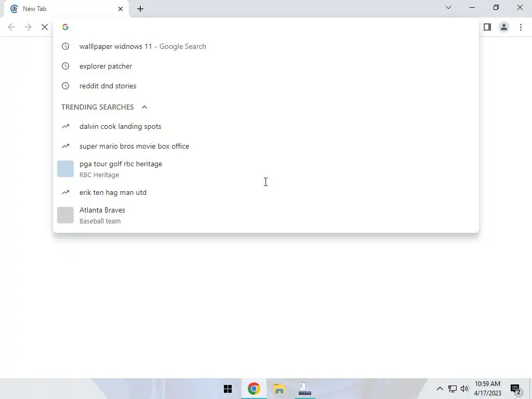Minimize the Chrome window
The height and width of the screenshot is (399, 532).
click(472, 7)
